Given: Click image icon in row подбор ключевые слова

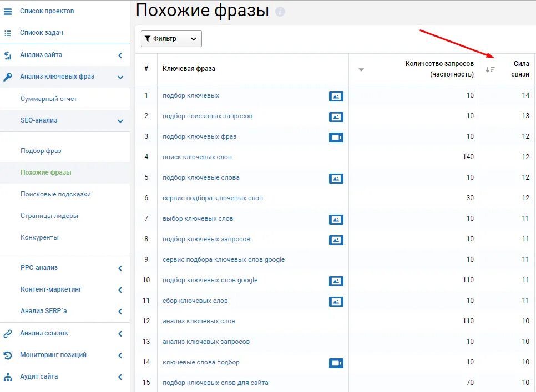Looking at the screenshot, I should click(336, 178).
